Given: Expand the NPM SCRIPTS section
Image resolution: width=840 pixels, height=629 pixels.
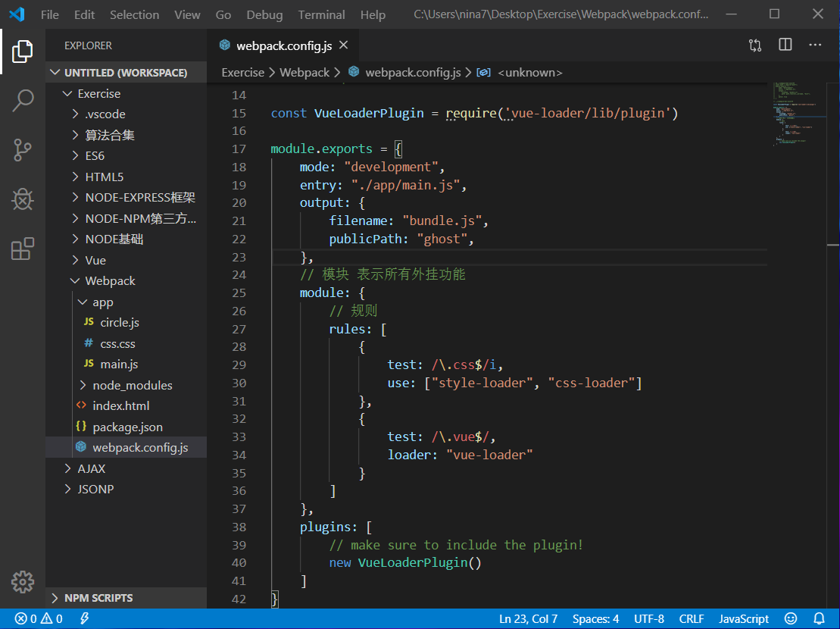Looking at the screenshot, I should click(x=126, y=598).
